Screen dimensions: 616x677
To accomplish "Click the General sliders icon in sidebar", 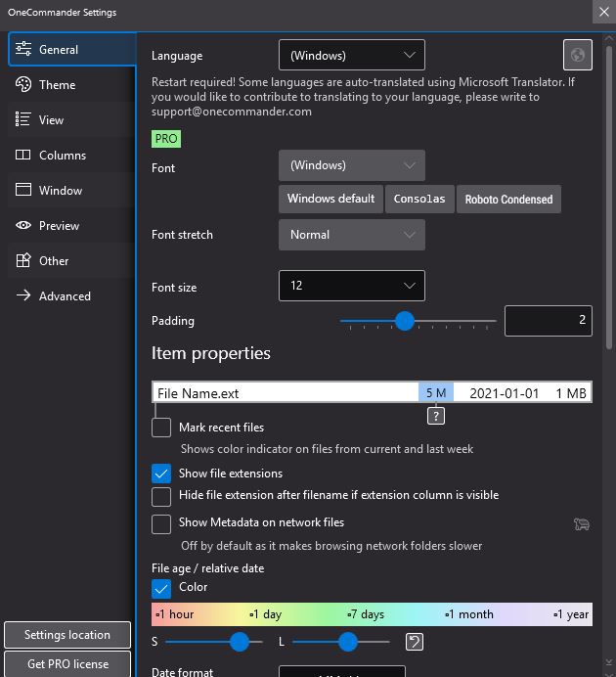I will 23,49.
